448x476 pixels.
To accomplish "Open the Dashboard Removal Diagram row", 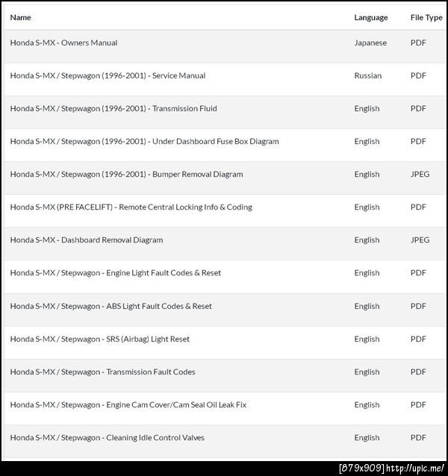I will [86, 240].
